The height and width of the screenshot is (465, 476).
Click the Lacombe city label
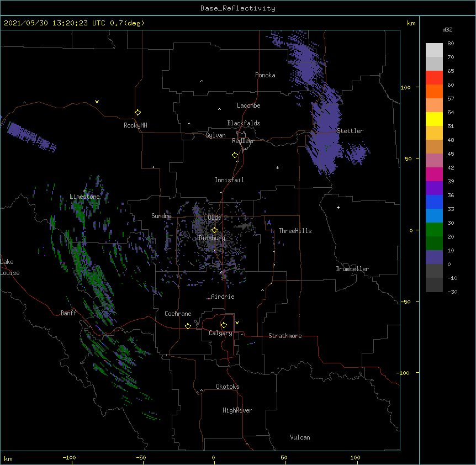click(248, 105)
